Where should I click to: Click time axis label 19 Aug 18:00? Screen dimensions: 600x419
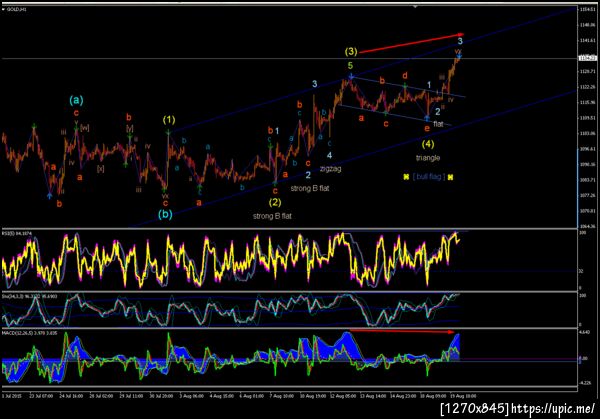pyautogui.click(x=463, y=396)
